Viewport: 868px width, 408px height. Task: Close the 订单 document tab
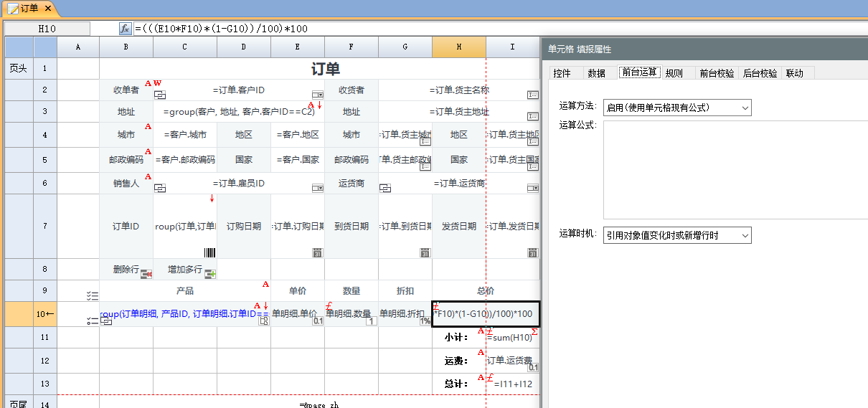(x=48, y=8)
